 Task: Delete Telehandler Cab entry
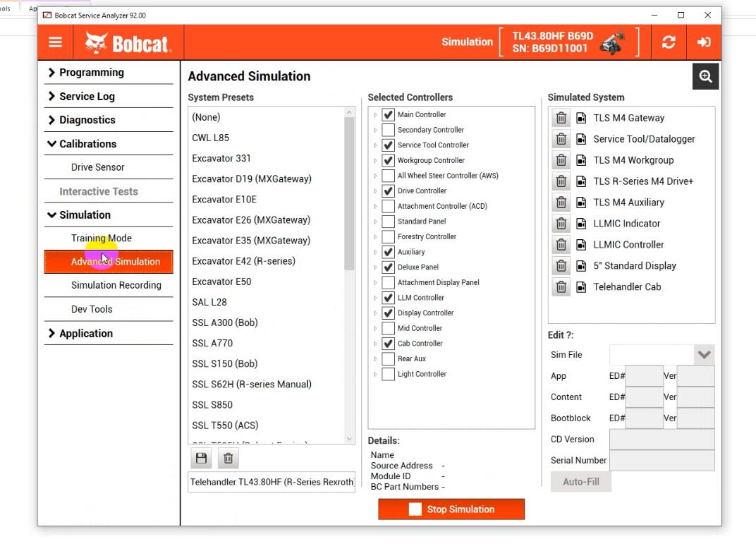561,287
